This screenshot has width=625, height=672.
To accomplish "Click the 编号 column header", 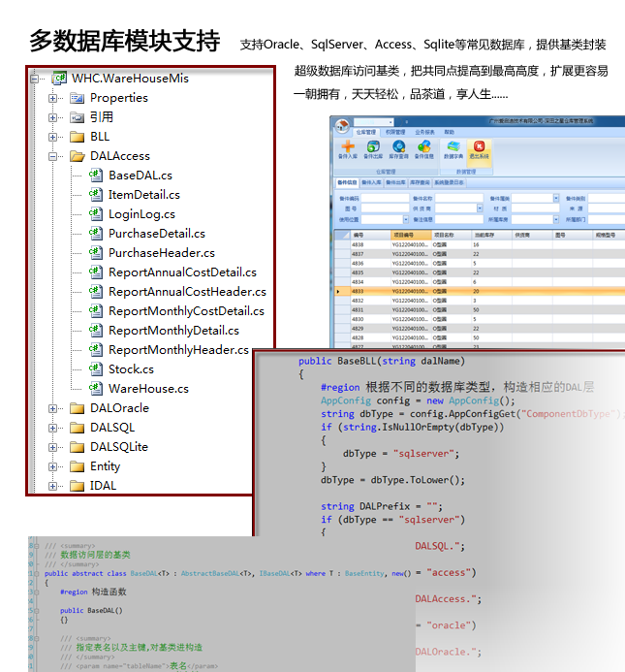I will point(370,235).
